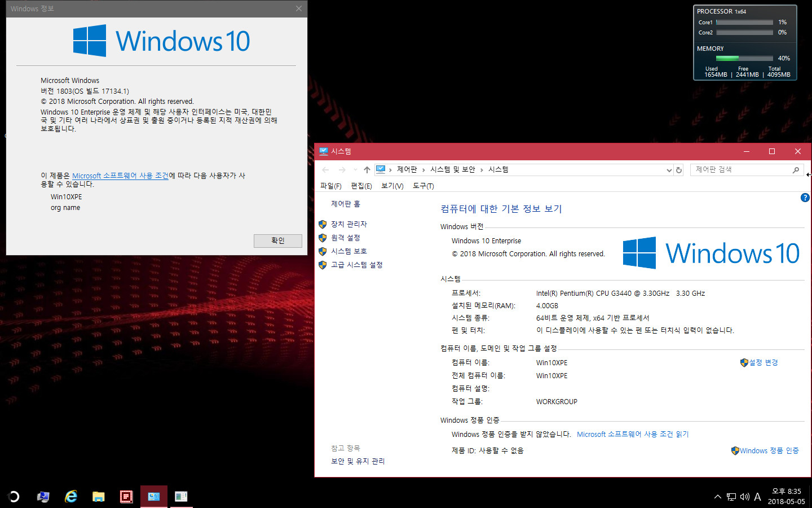Open the 파일(F) menu

tap(331, 186)
